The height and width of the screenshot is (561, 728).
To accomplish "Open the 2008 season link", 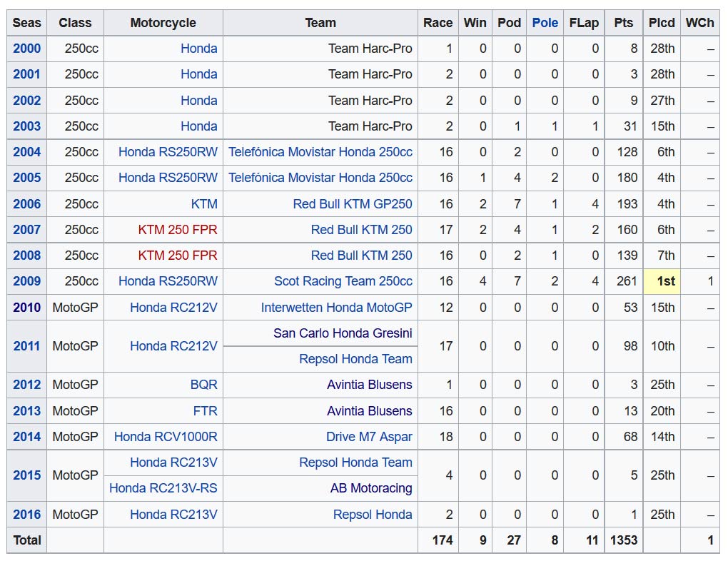I will [x=27, y=256].
